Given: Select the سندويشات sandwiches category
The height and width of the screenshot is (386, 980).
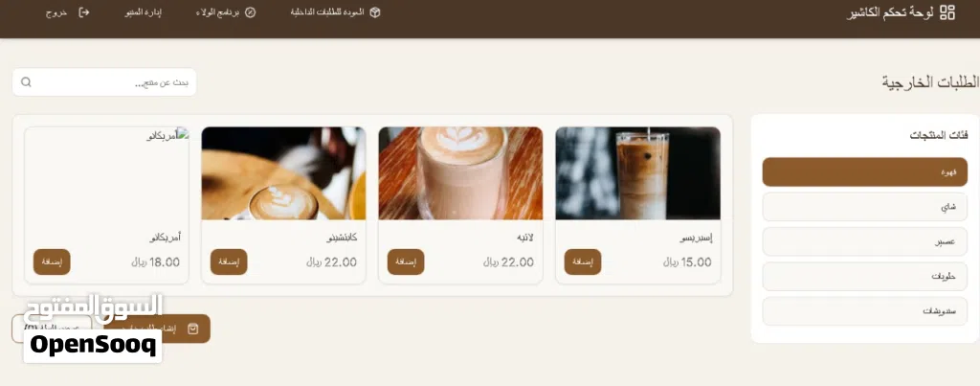Looking at the screenshot, I should pyautogui.click(x=865, y=311).
